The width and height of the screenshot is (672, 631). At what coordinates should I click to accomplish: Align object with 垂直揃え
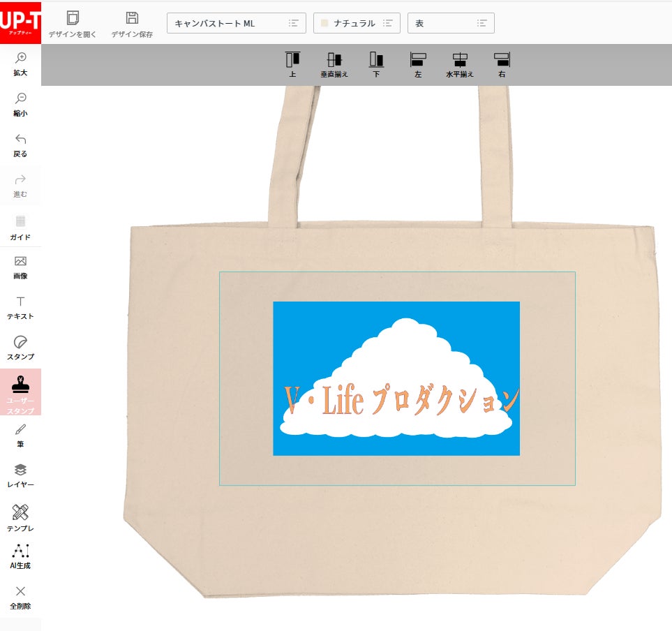click(x=334, y=64)
